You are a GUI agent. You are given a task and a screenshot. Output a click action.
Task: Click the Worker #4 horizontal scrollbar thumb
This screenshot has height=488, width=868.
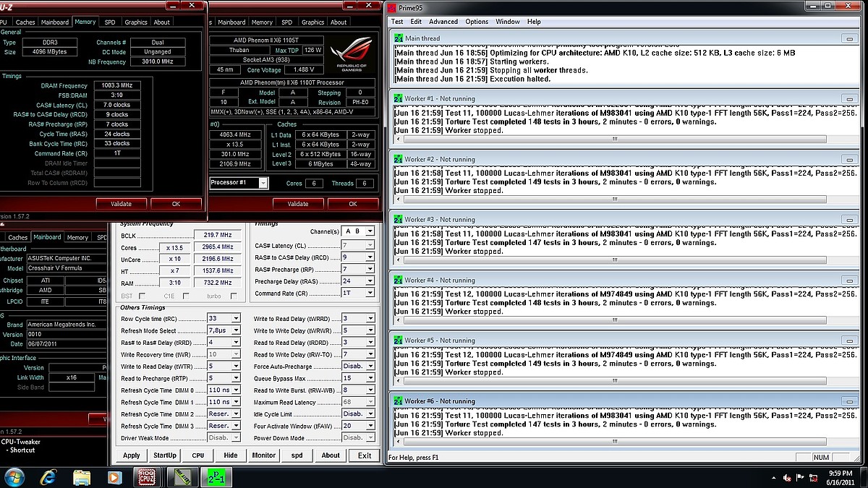coord(614,320)
